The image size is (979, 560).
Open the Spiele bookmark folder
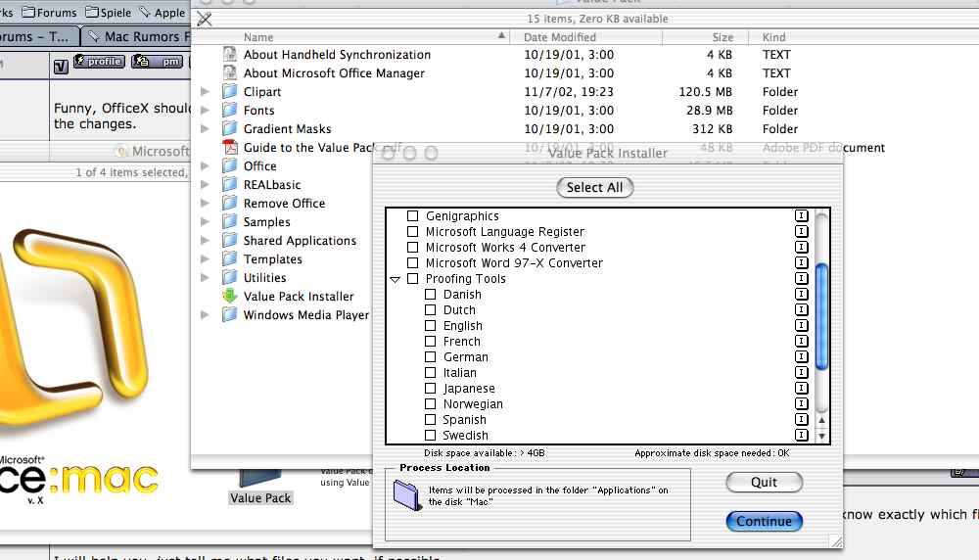click(x=108, y=12)
